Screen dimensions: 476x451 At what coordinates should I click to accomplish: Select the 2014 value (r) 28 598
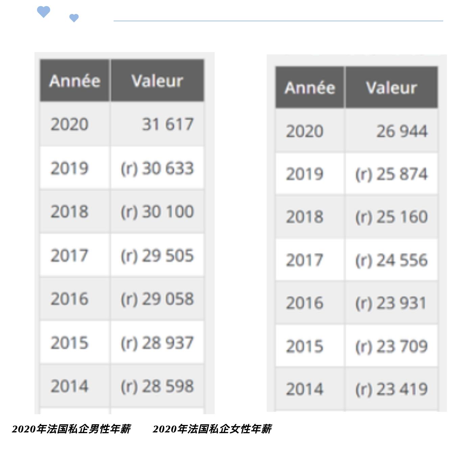tap(157, 385)
